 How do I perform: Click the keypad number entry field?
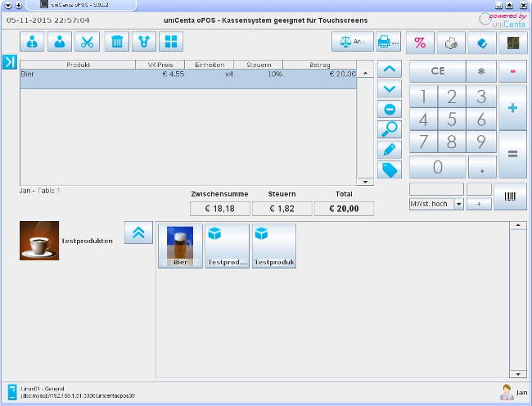(x=436, y=189)
